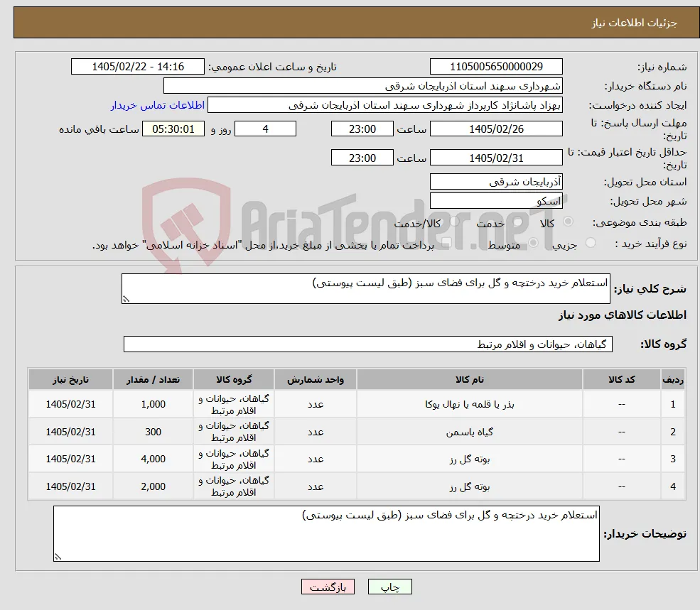Click the resize handle of توضیحات خریدار box
This screenshot has width=700, height=610.
click(x=58, y=557)
